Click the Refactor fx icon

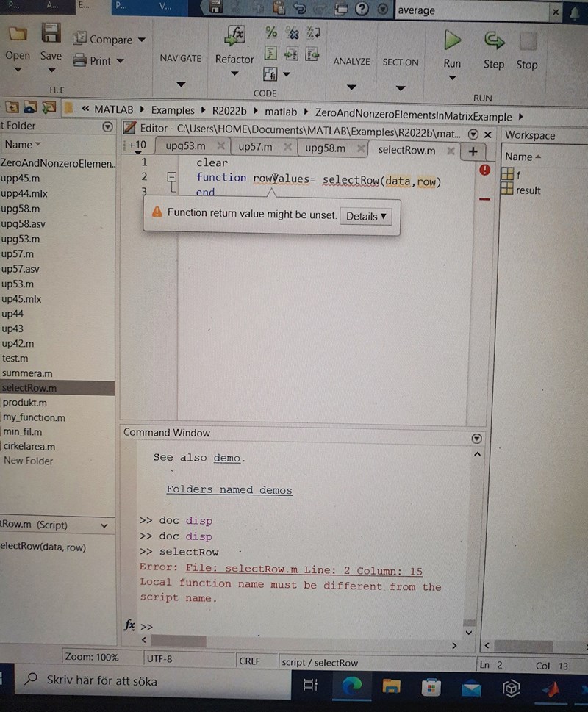[x=234, y=35]
